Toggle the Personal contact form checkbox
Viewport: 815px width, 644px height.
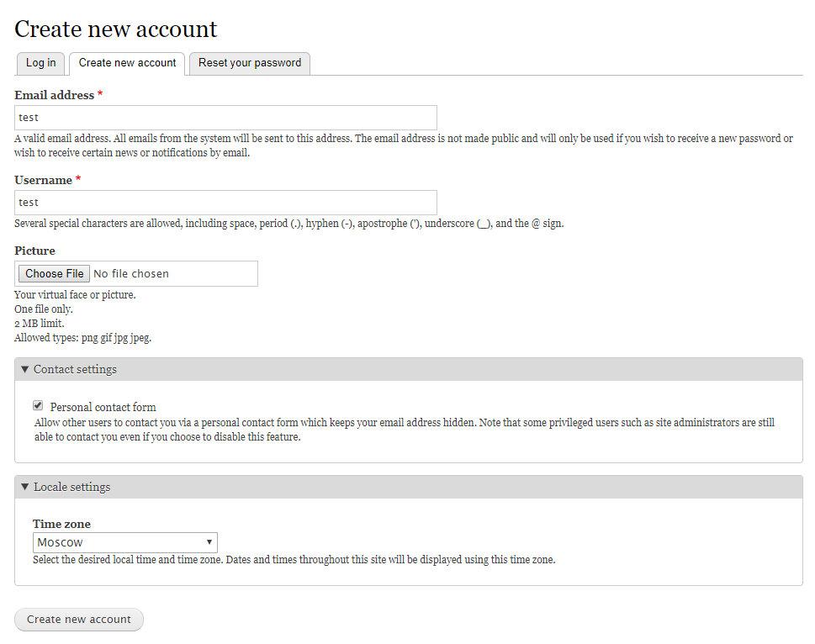pyautogui.click(x=38, y=405)
